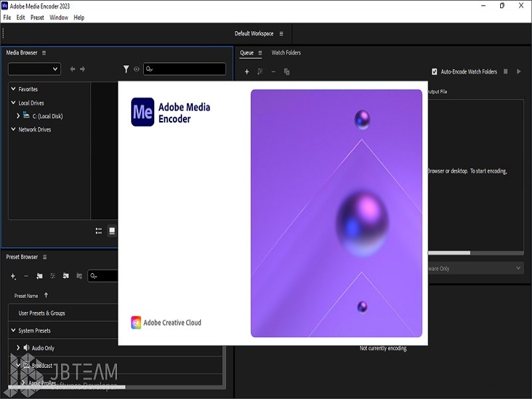Click the Me logo on splash screen
This screenshot has height=399, width=532.
click(x=142, y=112)
